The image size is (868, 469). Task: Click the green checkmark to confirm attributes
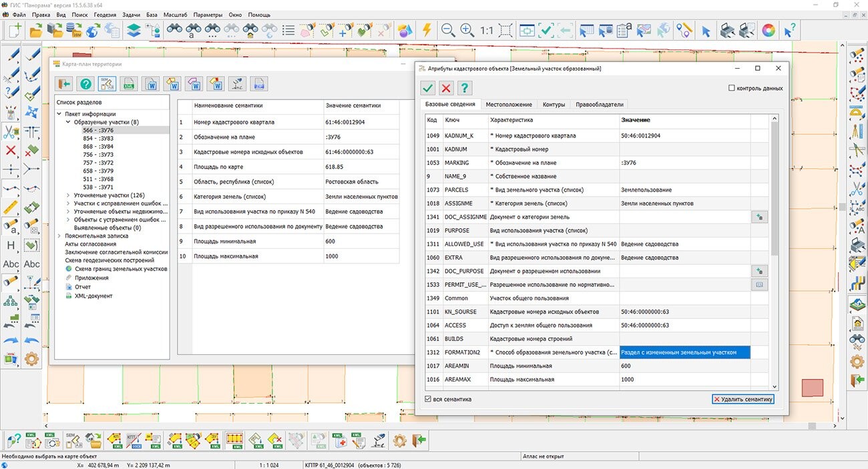pos(428,88)
